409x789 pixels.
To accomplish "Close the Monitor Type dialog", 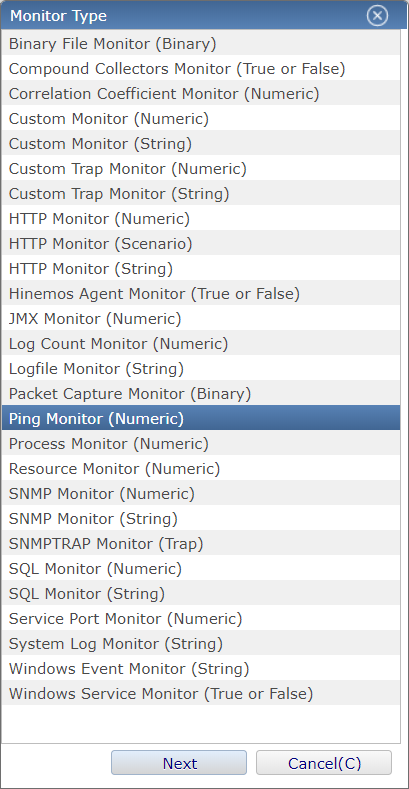I will coord(377,16).
